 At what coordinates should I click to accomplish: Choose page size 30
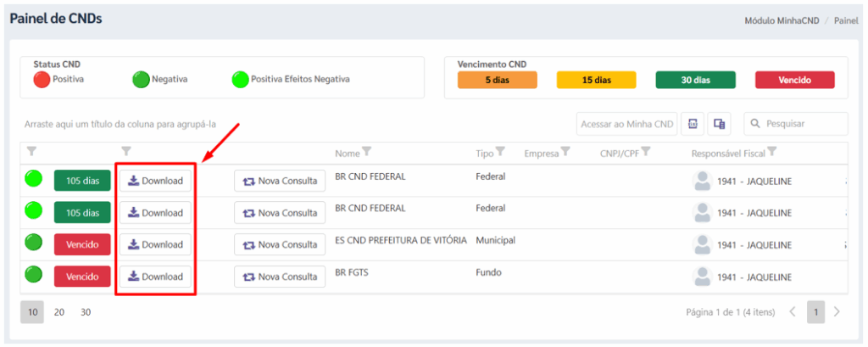tap(86, 312)
